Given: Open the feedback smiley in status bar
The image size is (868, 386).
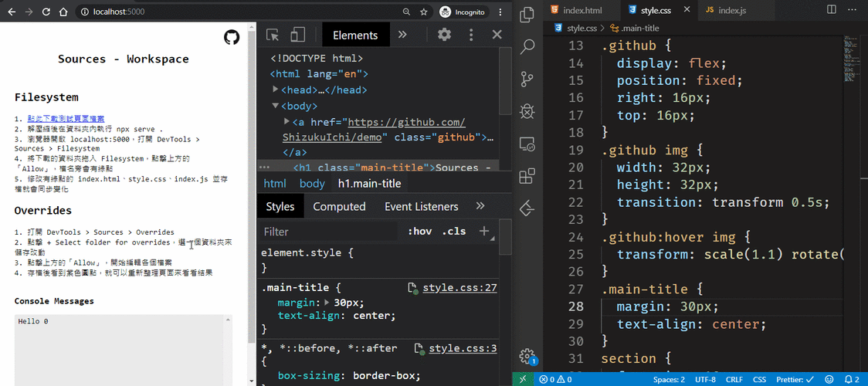Looking at the screenshot, I should click(x=829, y=380).
